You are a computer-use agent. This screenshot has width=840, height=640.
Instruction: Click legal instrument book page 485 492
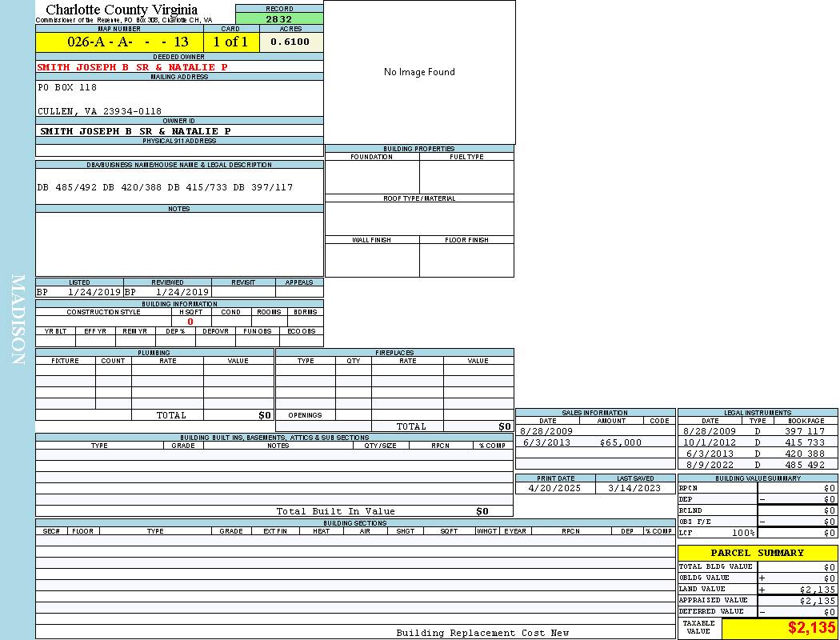point(805,465)
